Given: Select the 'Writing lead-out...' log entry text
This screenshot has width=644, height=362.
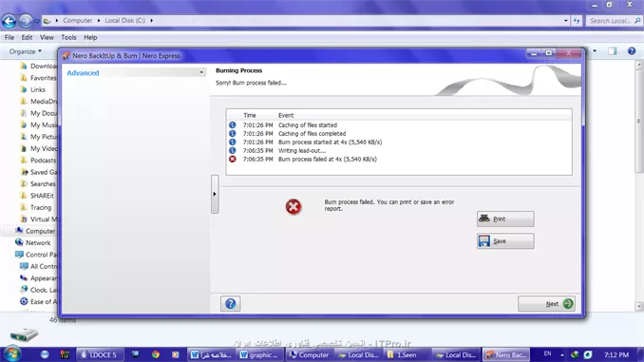Looking at the screenshot, I should tap(302, 150).
